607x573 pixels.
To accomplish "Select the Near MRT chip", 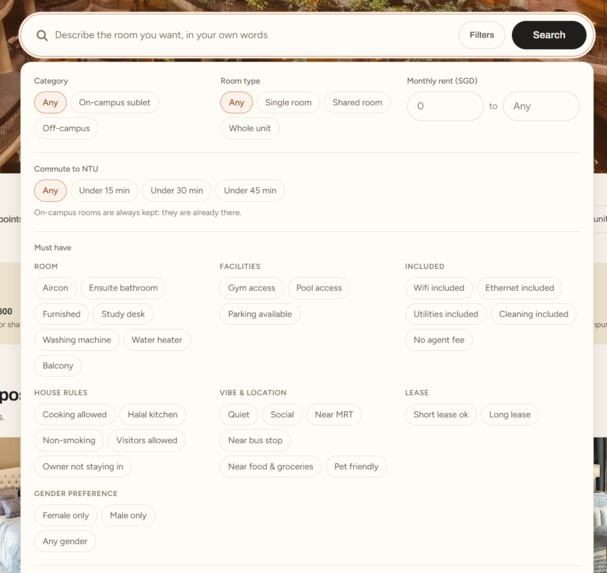I will point(334,415).
